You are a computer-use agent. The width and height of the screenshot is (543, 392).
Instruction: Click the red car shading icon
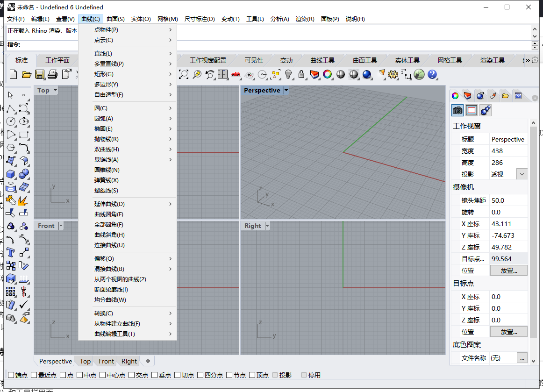236,74
